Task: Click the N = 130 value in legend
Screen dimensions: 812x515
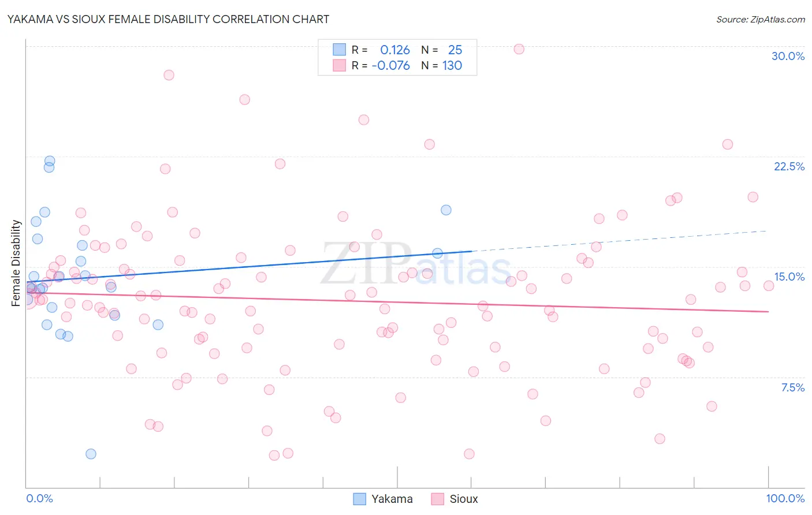Action: (x=441, y=65)
